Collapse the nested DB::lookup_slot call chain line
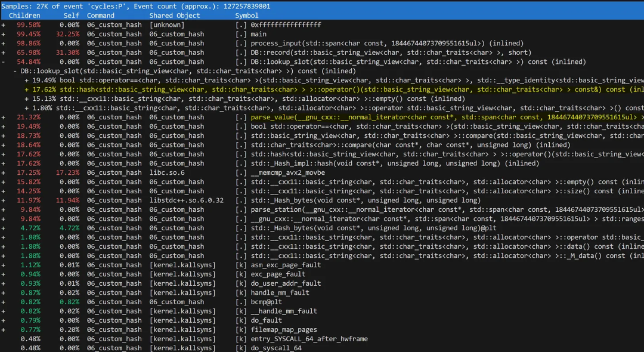644x352 pixels. click(x=15, y=71)
